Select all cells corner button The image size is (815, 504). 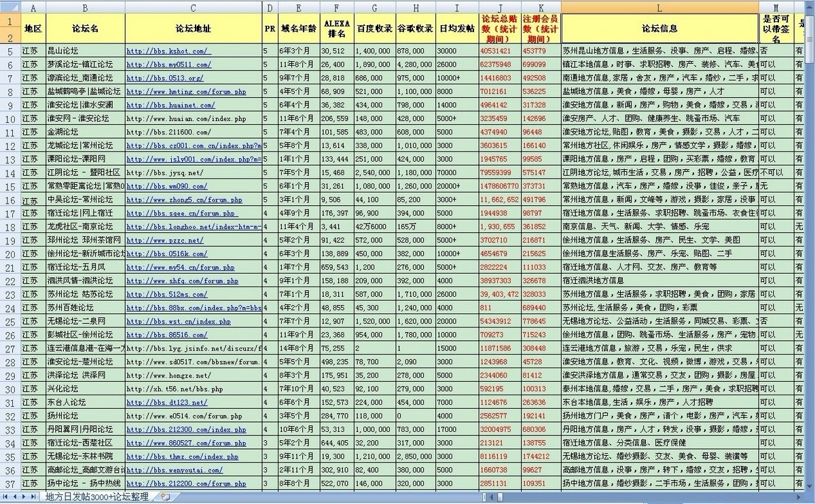pos(10,7)
